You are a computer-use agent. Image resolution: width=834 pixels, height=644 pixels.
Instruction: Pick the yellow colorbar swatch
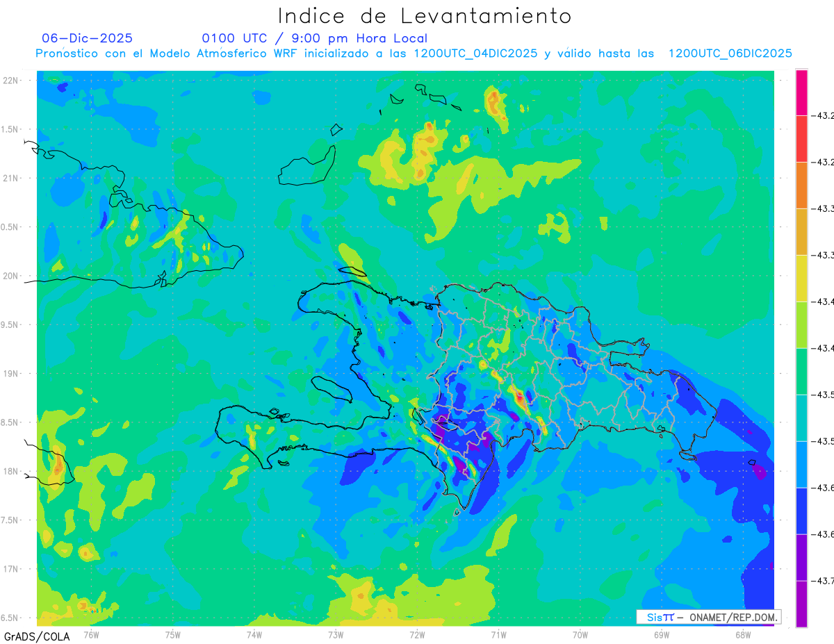801,279
